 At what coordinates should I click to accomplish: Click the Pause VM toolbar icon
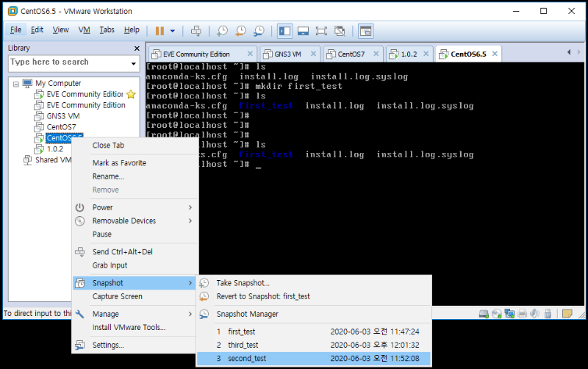[159, 31]
